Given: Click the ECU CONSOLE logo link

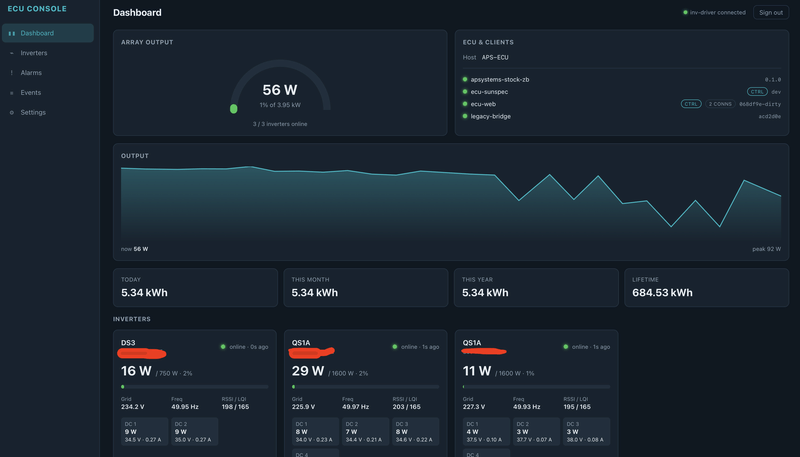Looking at the screenshot, I should (x=37, y=9).
